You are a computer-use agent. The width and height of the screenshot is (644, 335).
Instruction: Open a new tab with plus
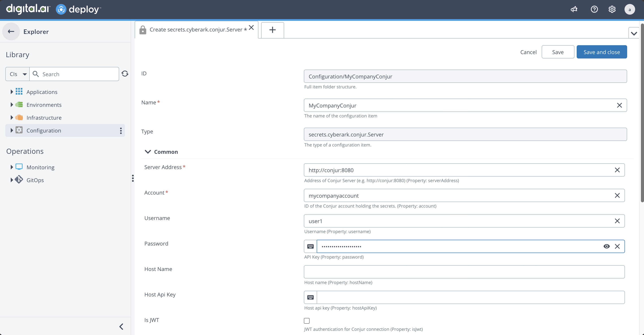pos(272,30)
